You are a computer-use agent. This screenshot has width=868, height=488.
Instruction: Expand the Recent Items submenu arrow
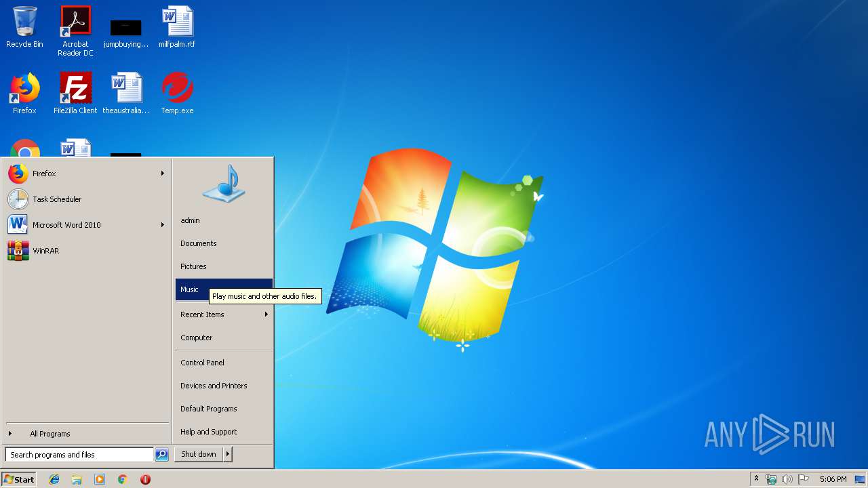tap(266, 314)
